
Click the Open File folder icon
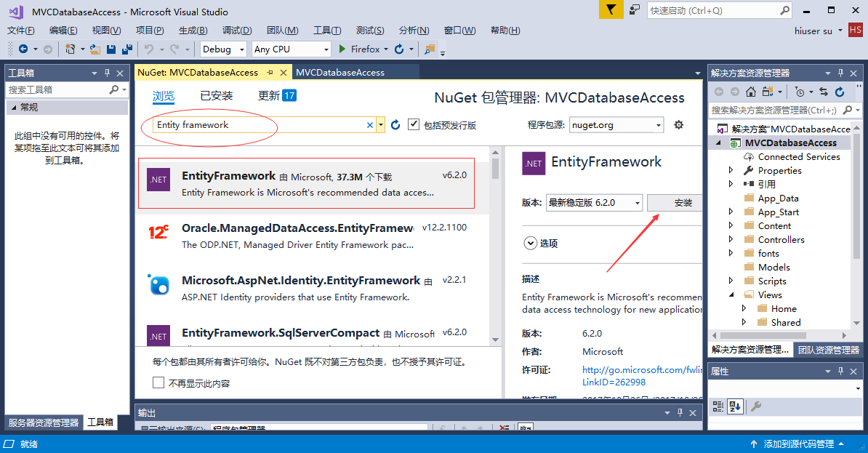[x=95, y=49]
